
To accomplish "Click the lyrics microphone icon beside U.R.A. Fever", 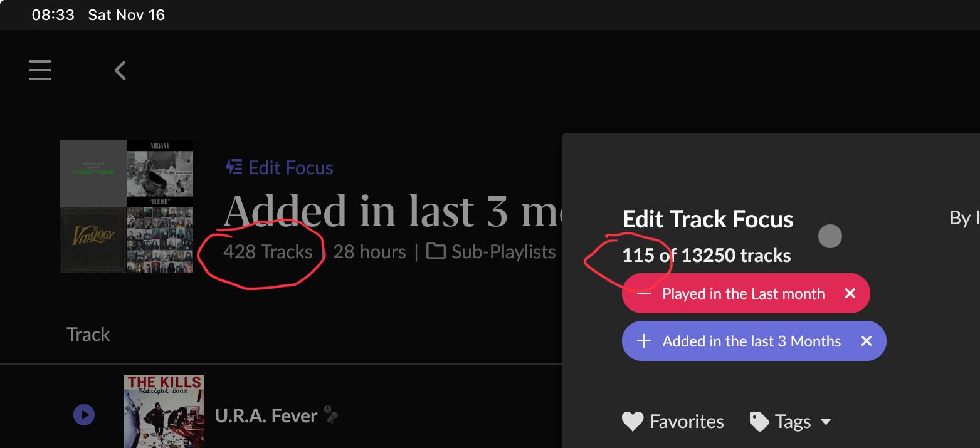I will (x=330, y=415).
